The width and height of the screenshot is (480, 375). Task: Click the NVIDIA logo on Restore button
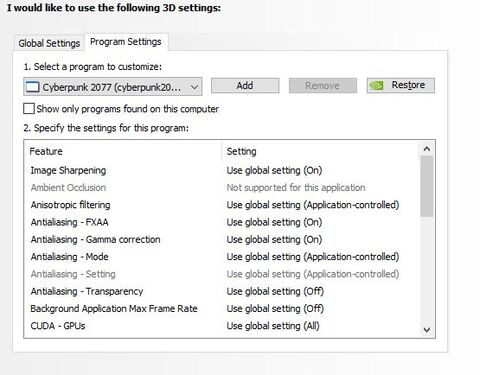pos(377,86)
